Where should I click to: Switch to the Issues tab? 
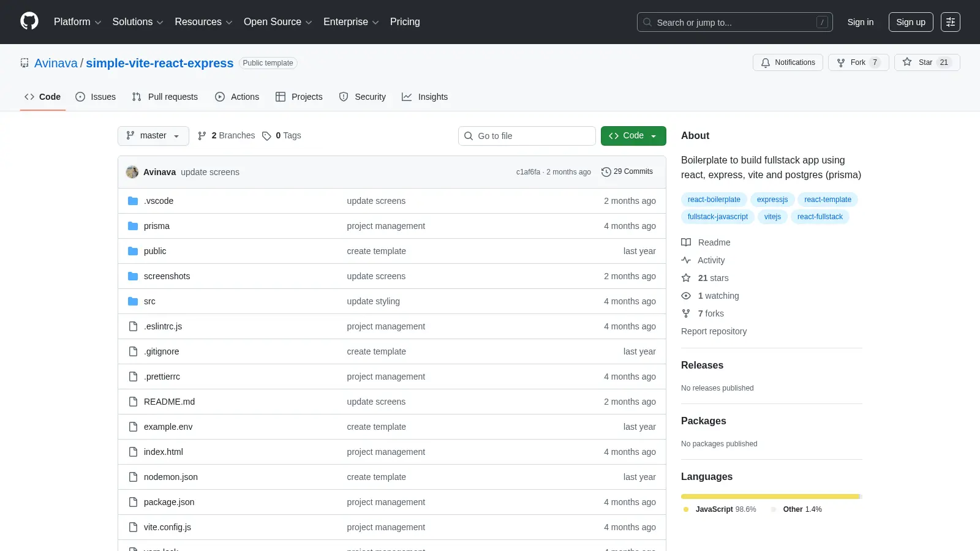coord(96,97)
